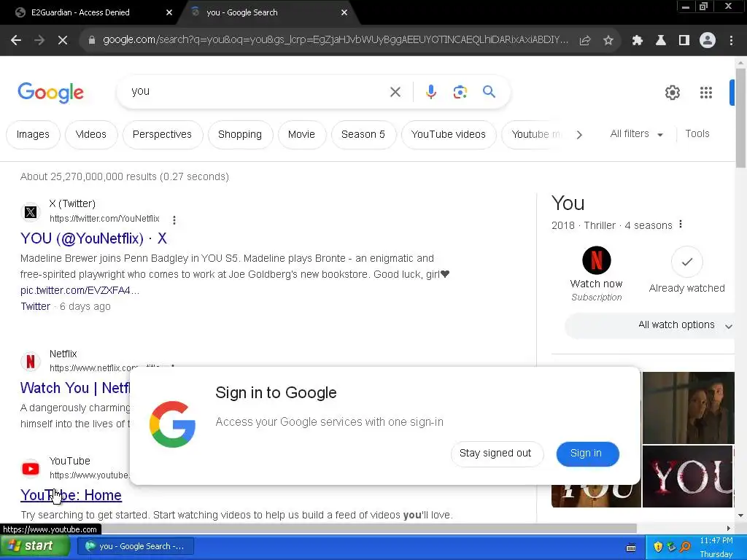Click the browser forward arrow
Viewport: 747px width, 560px height.
pyautogui.click(x=39, y=41)
